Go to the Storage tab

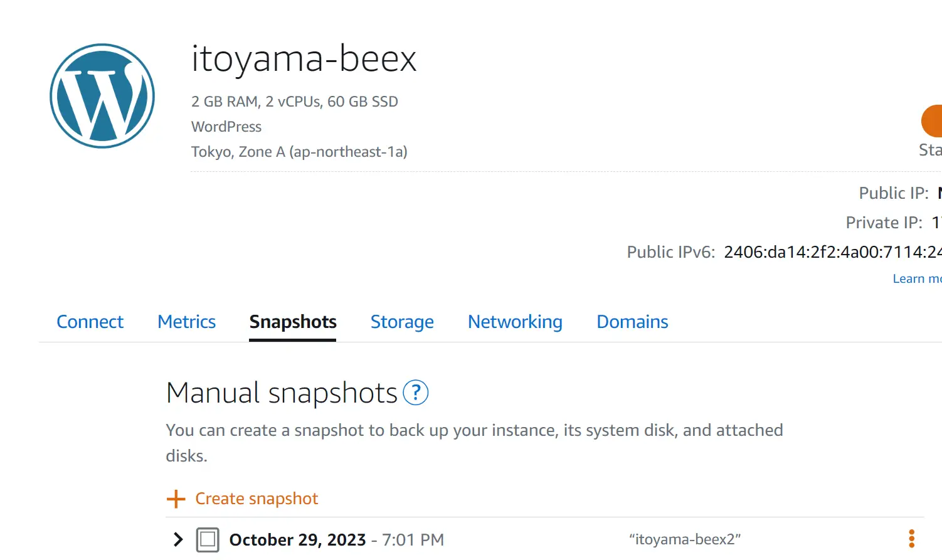click(x=402, y=322)
